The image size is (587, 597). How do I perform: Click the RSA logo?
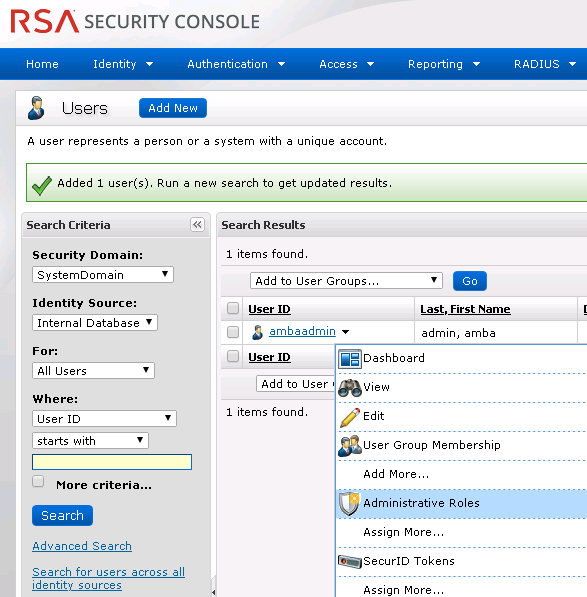[45, 21]
